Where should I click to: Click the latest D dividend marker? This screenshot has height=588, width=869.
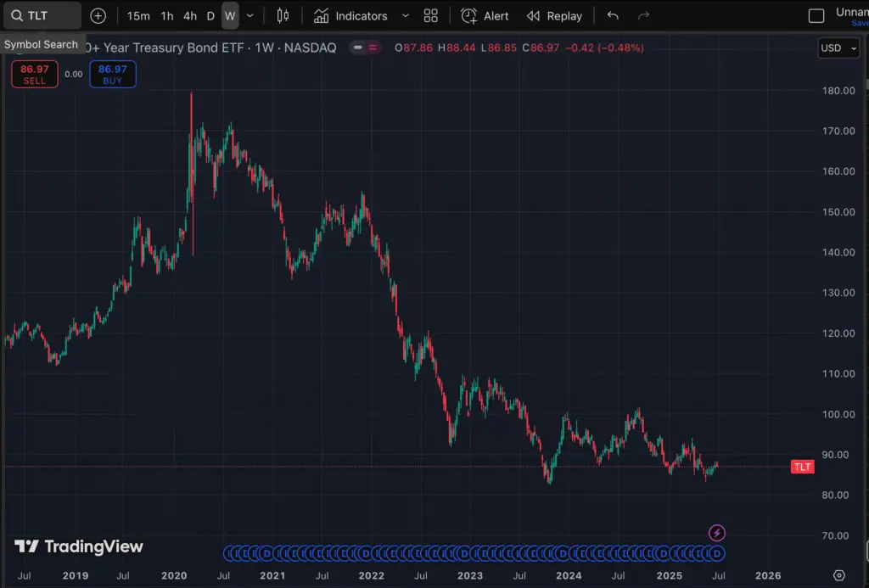pos(717,554)
